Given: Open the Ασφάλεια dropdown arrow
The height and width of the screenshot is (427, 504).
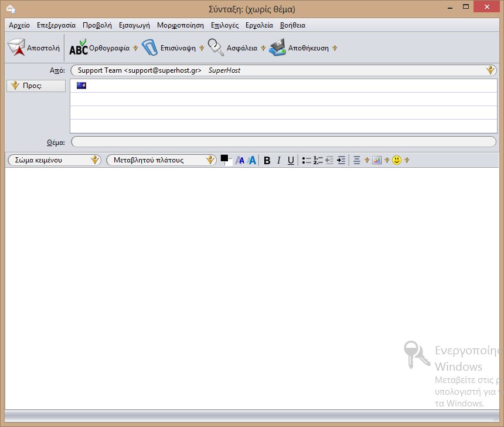Looking at the screenshot, I should [263, 48].
